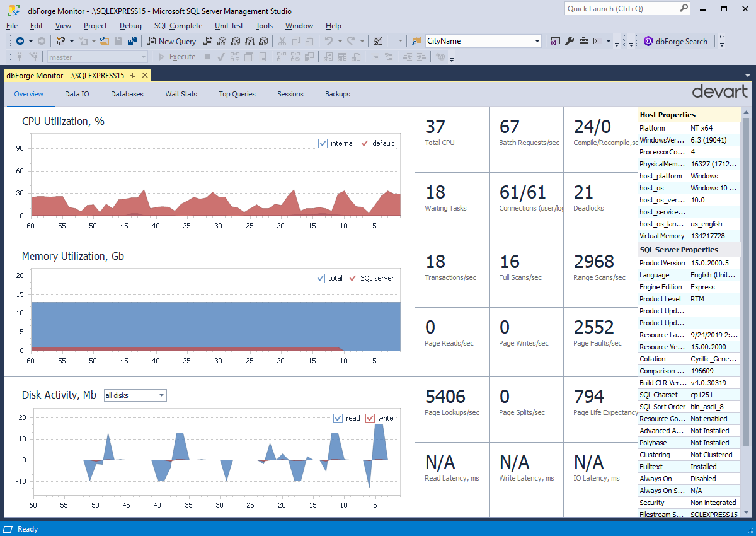Click the wrench options icon on the toolbar
Viewport: 756px width, 536px height.
(x=570, y=40)
